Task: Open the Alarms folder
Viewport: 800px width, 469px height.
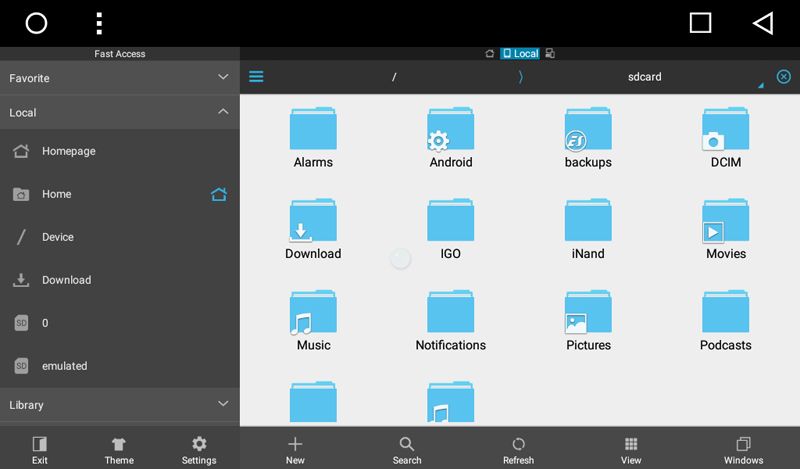Action: pos(313,137)
